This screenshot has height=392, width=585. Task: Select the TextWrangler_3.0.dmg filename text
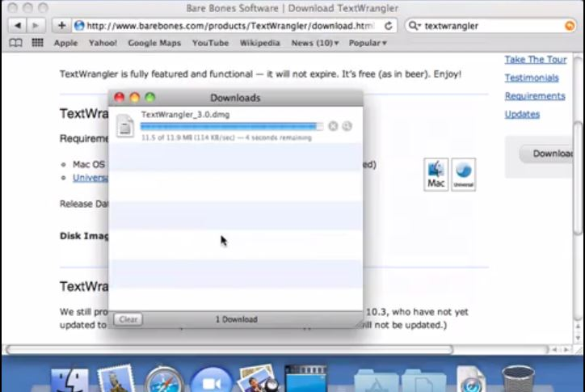pos(185,115)
